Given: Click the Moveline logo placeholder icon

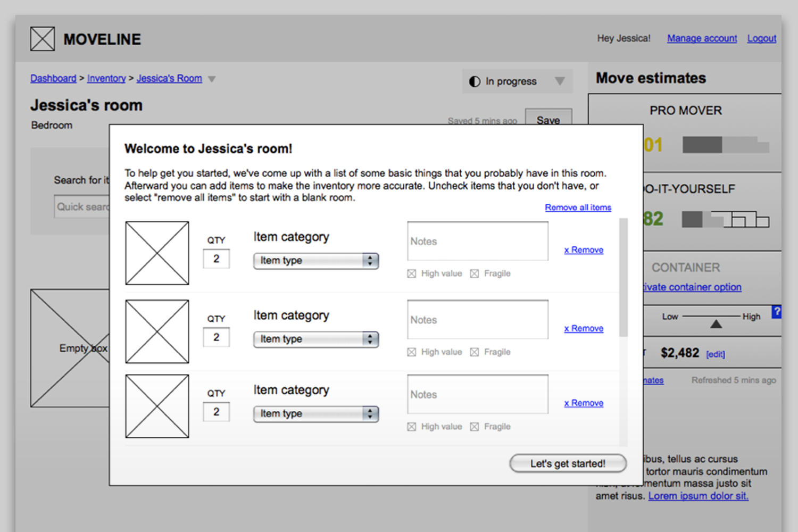Looking at the screenshot, I should pyautogui.click(x=43, y=39).
